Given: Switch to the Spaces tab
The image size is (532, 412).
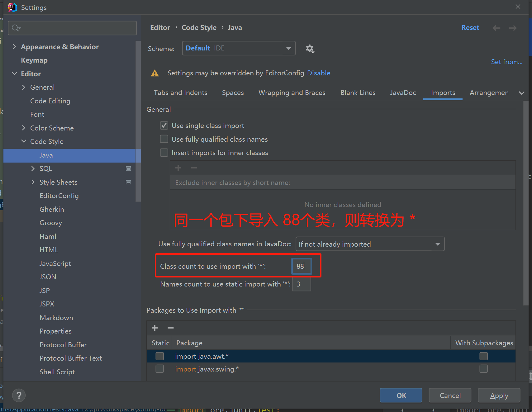Looking at the screenshot, I should 233,93.
